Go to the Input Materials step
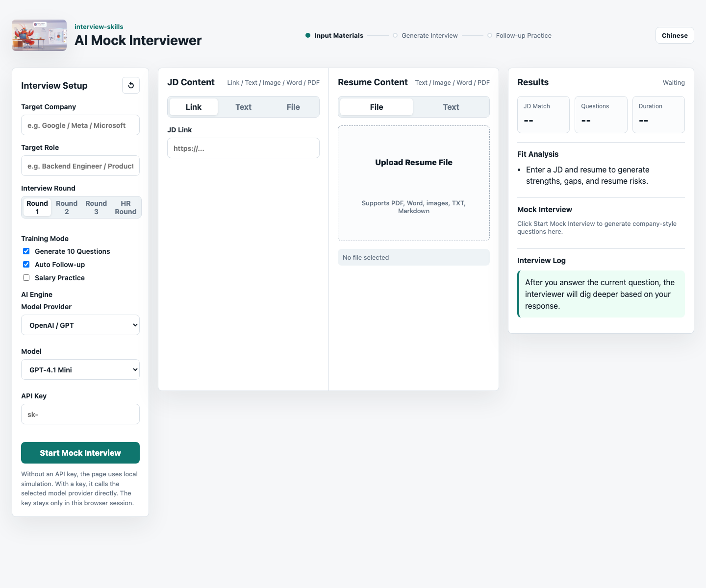This screenshot has width=706, height=588. [x=334, y=35]
